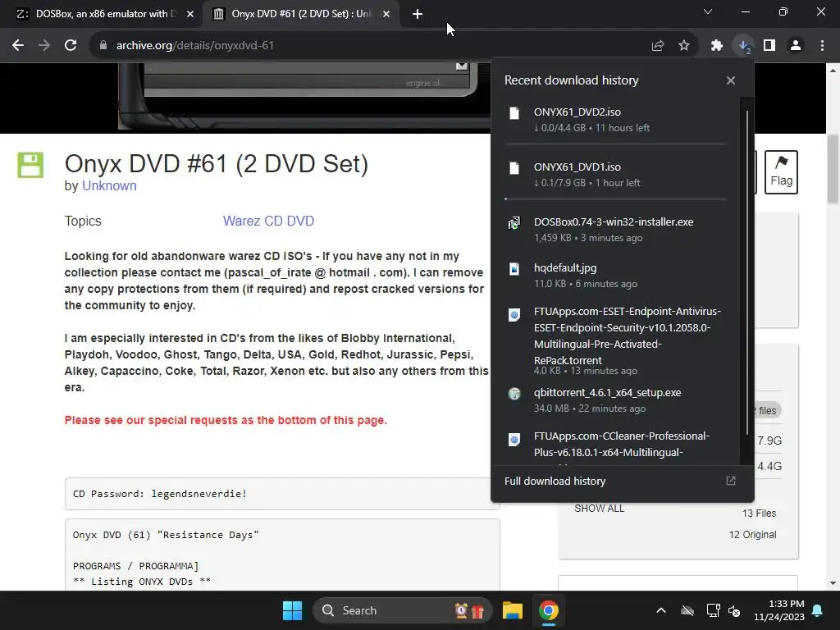
Task: Click the ONYX61_DVD1.iso progress bar
Action: click(x=615, y=199)
